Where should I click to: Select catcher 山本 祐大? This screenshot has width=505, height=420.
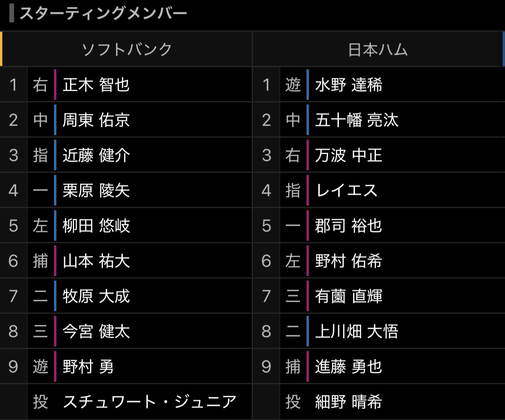click(96, 261)
